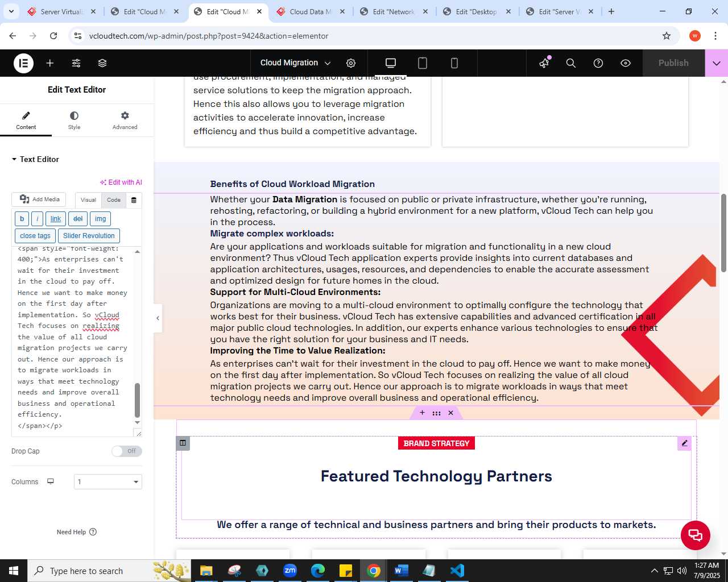Show hidden system tray icons

coord(654,571)
